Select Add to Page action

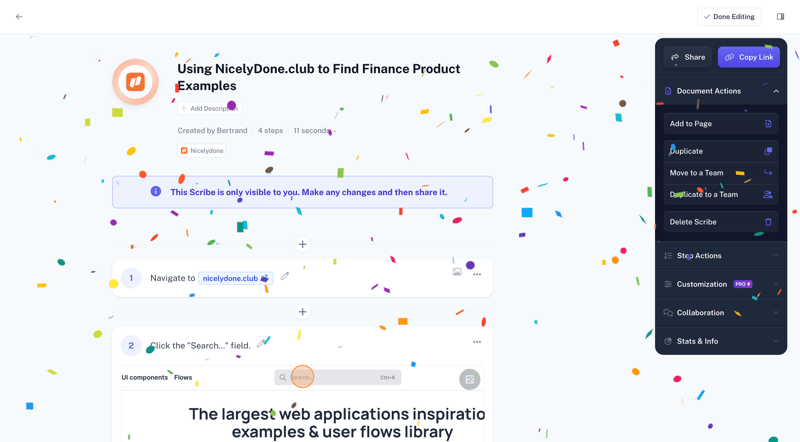tap(720, 124)
